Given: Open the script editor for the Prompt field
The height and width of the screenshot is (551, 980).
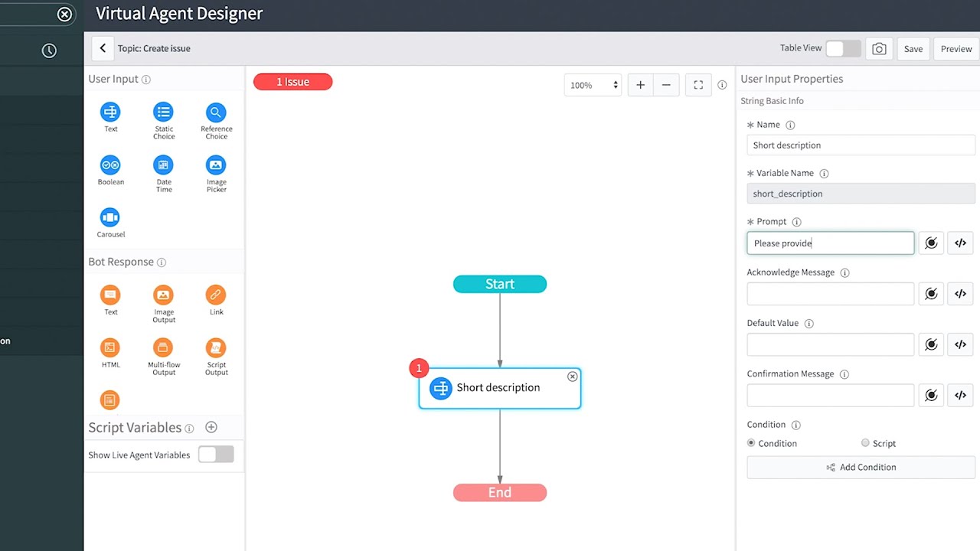Looking at the screenshot, I should 960,243.
